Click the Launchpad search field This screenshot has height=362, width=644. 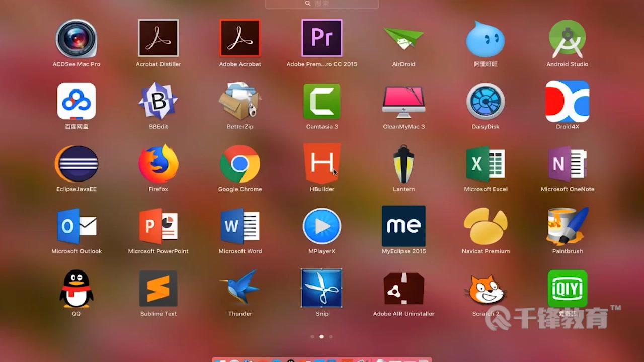click(x=322, y=4)
